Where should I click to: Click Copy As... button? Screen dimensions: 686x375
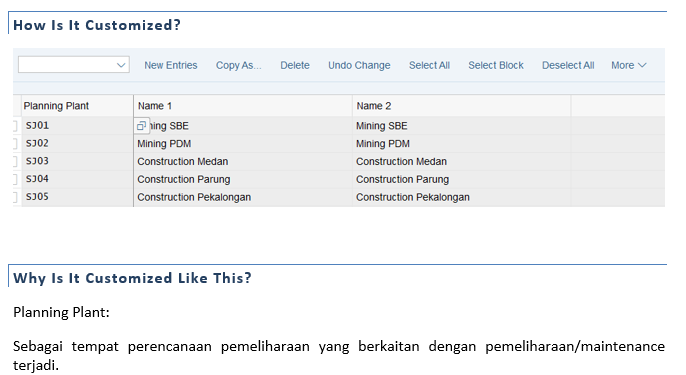tap(238, 65)
